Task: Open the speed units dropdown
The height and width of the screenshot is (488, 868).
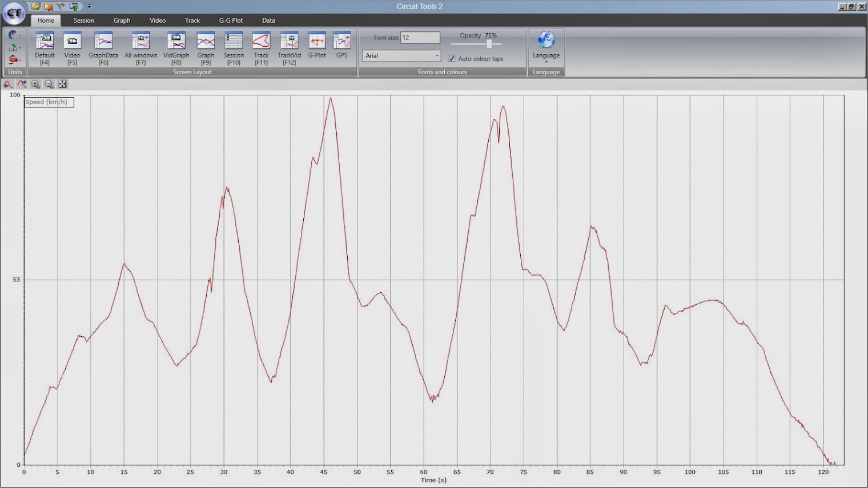Action: (14, 35)
